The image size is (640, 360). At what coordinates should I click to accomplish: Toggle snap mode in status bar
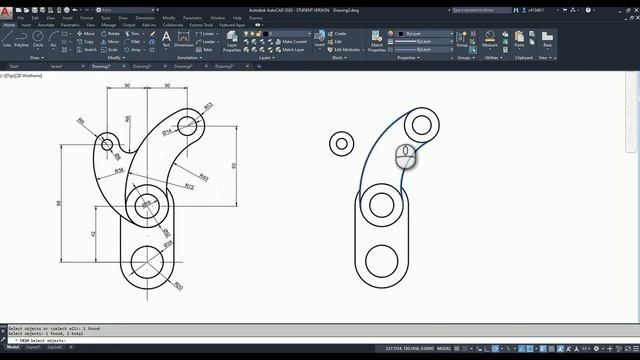(x=465, y=349)
